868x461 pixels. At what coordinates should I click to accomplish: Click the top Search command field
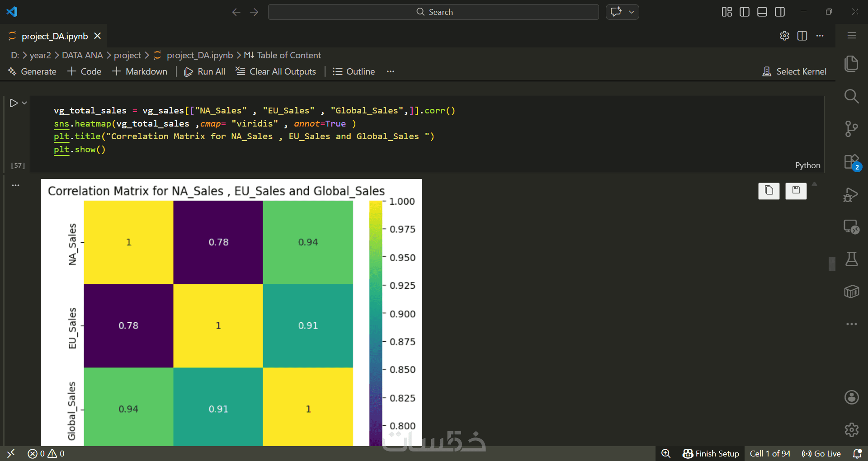[434, 12]
